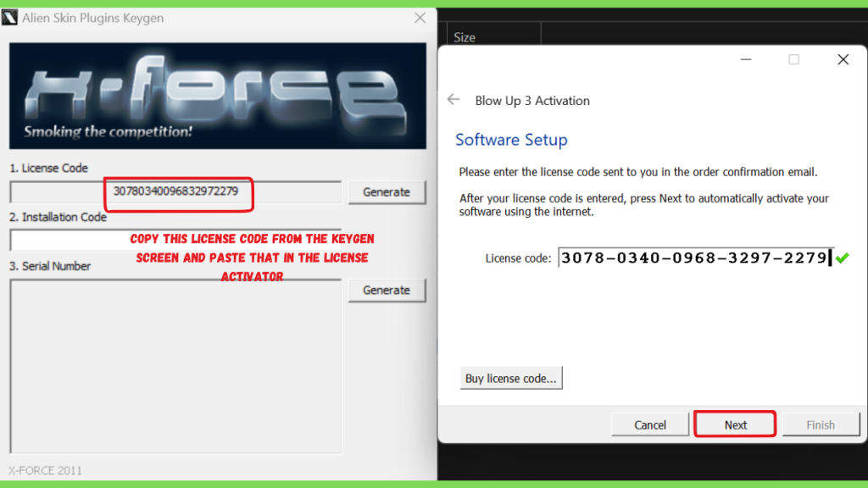Click the Size column header in background window

465,37
